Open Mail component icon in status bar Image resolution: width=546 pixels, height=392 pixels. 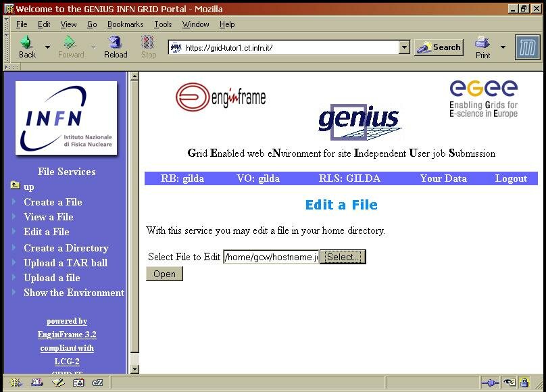[36, 383]
